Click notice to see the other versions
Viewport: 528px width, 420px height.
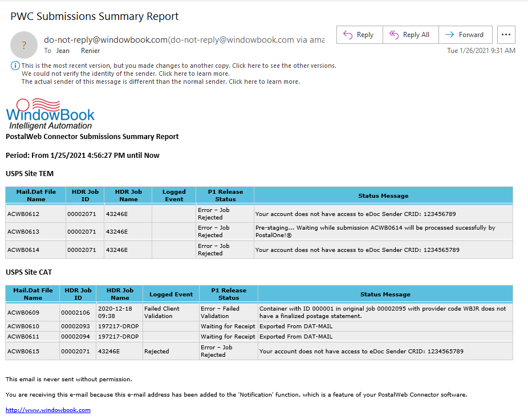point(179,66)
